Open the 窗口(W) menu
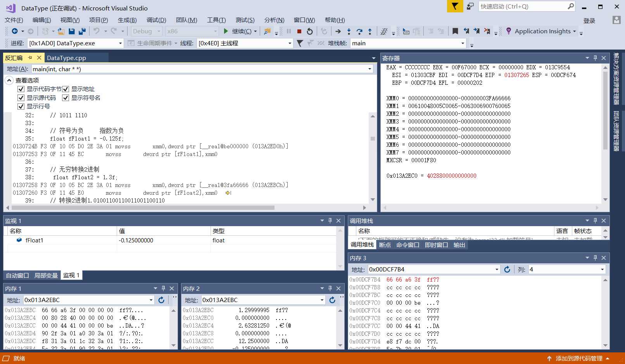625x364 pixels. 304,20
